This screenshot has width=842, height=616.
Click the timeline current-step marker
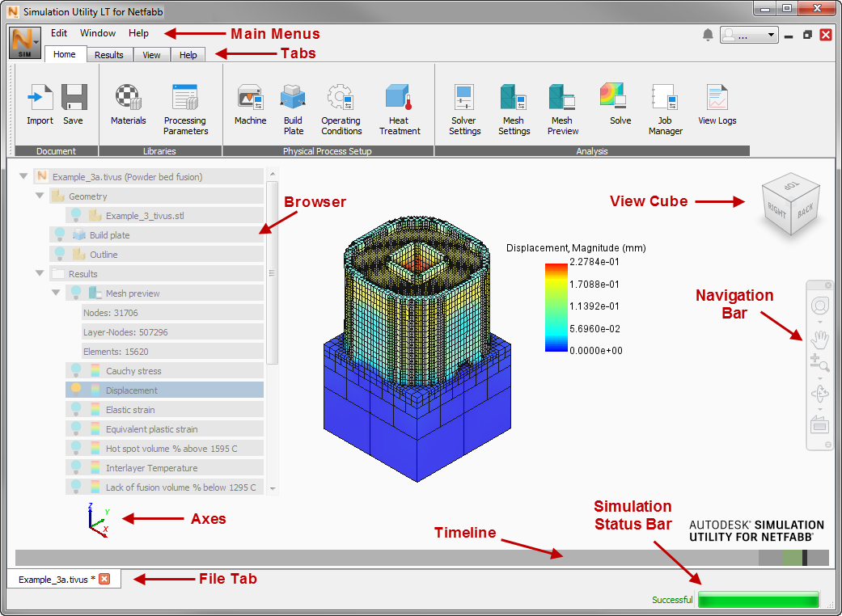click(805, 558)
